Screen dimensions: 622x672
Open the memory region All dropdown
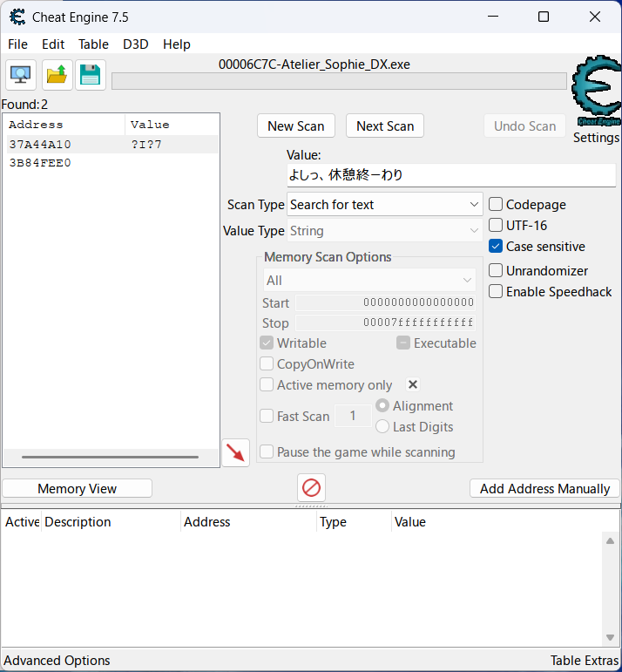pos(368,281)
